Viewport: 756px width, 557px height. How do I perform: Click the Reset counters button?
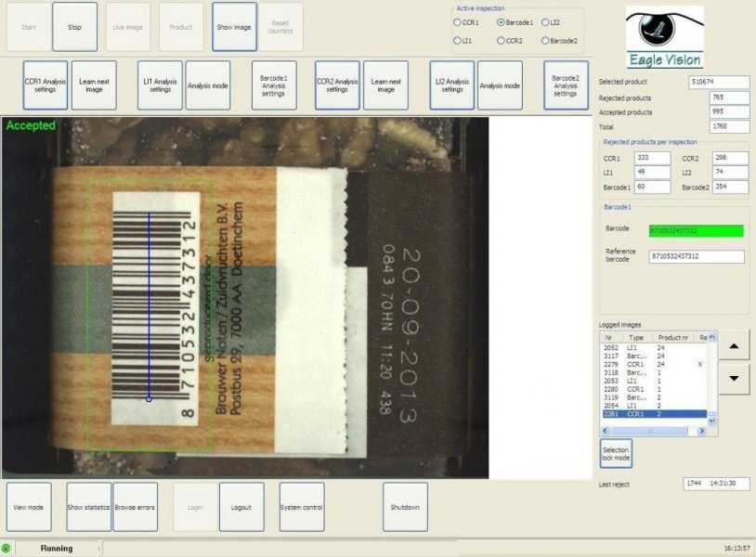coord(280,27)
